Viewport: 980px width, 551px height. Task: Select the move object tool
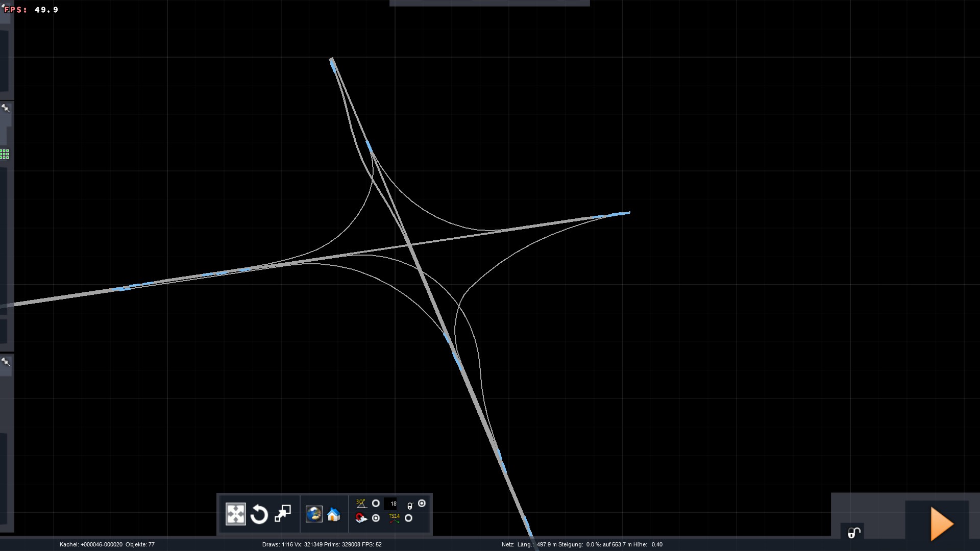coord(235,514)
